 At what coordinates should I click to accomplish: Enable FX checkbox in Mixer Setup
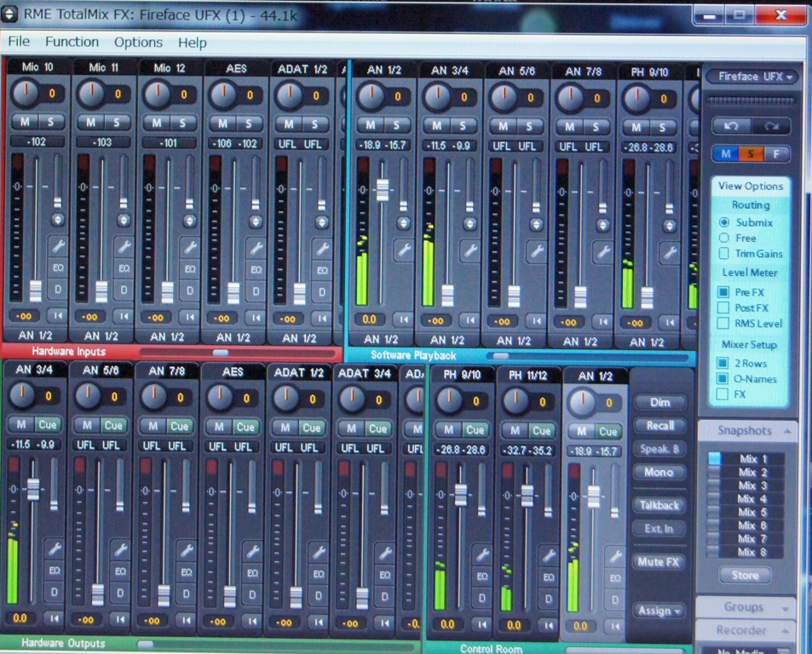(x=723, y=394)
